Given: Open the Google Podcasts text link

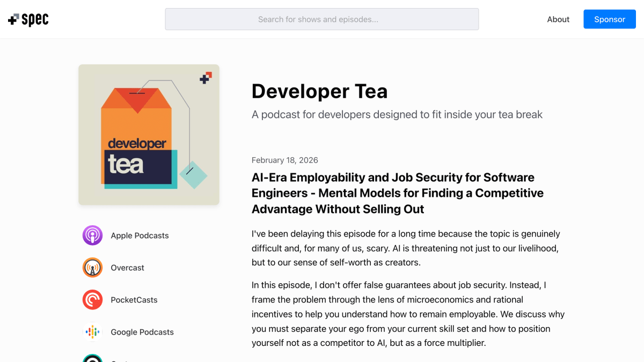Looking at the screenshot, I should [x=142, y=332].
